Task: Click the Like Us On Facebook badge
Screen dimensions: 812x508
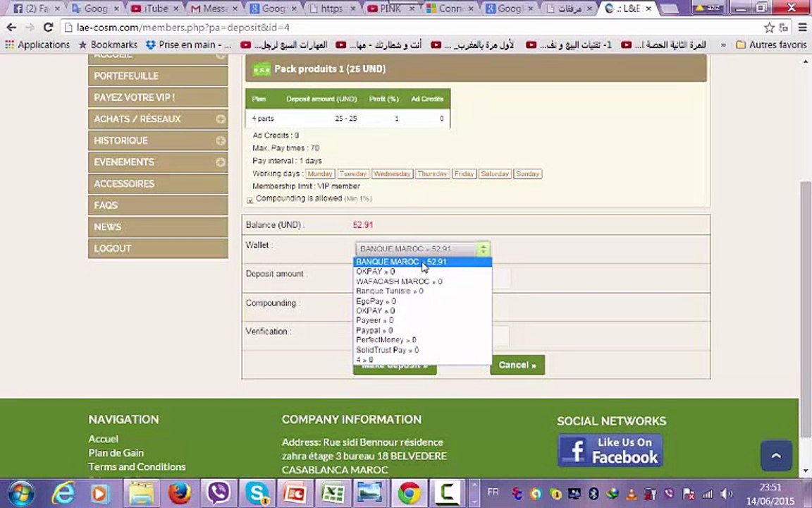Action: [x=610, y=450]
